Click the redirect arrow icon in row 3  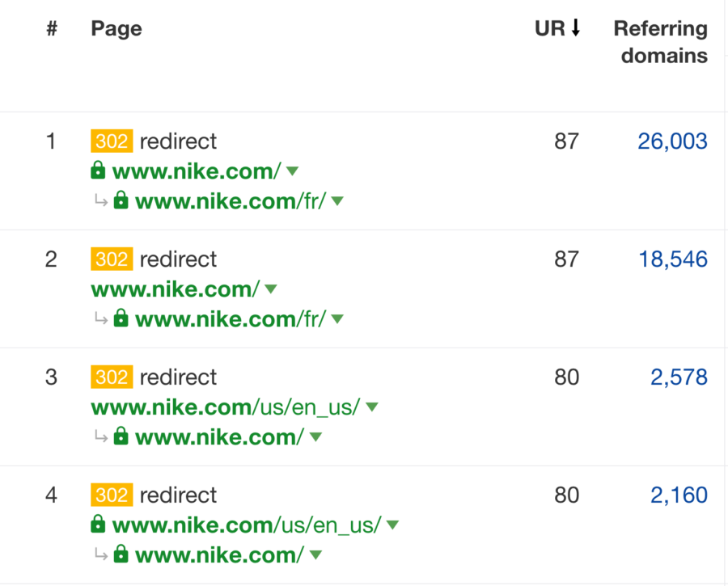tap(101, 436)
